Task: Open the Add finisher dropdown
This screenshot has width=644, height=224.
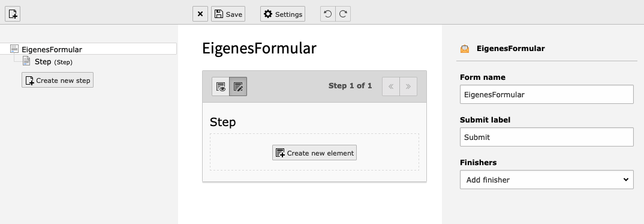Action: tap(547, 180)
